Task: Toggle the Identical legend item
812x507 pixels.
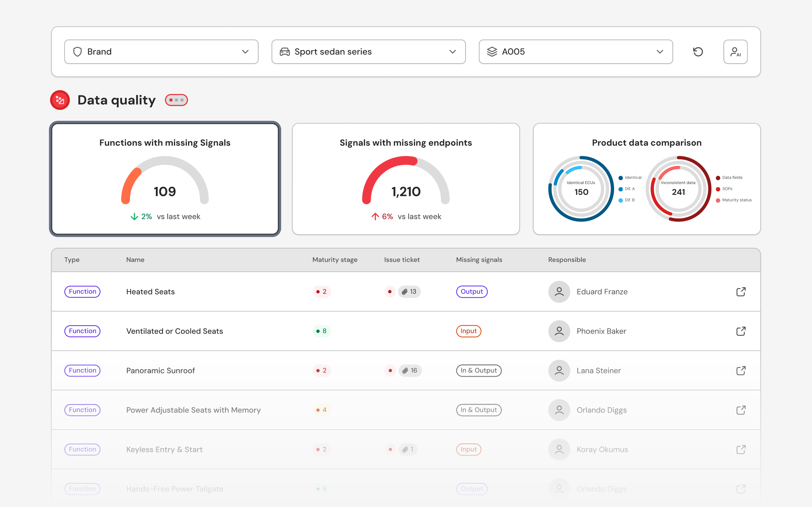Action: click(x=630, y=178)
